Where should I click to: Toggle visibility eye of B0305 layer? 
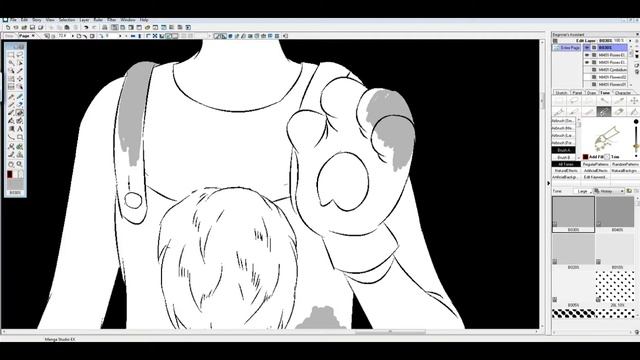[x=587, y=48]
